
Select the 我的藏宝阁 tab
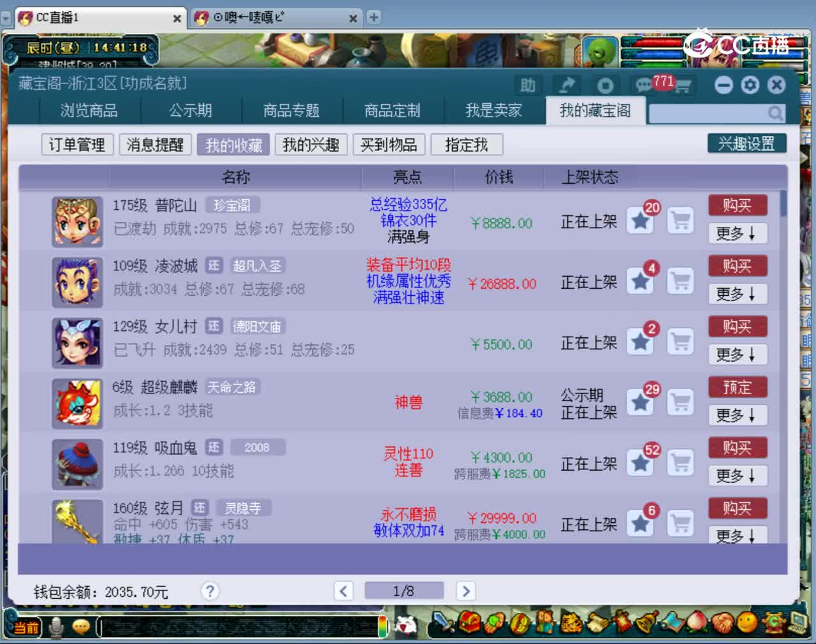point(595,111)
